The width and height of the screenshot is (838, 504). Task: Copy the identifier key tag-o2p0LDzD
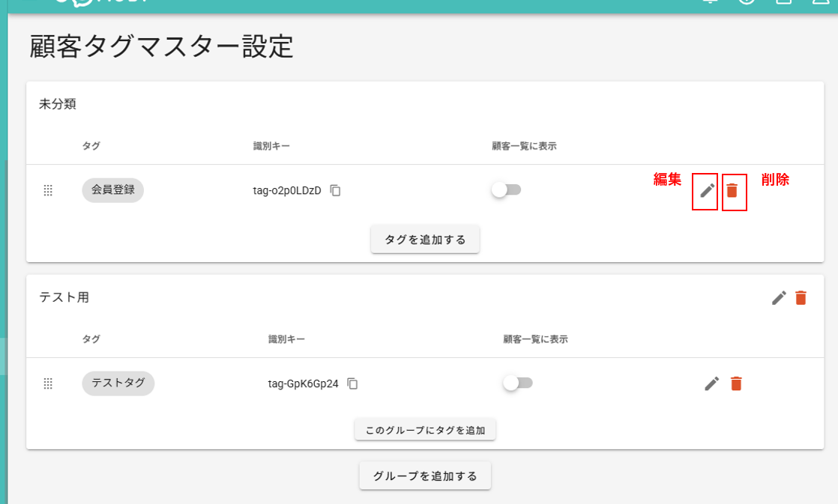(x=334, y=190)
